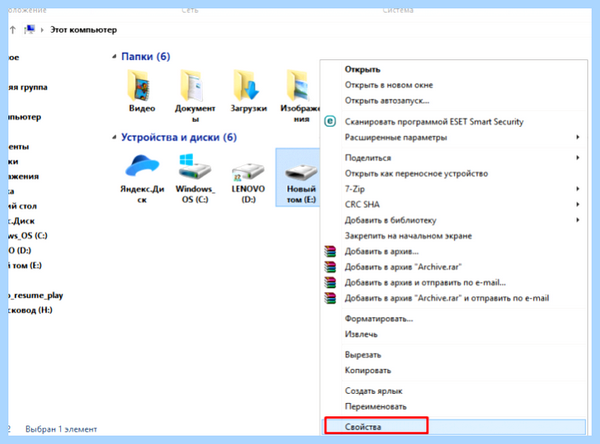Choose Вырезать in the context menu
This screenshot has height=444, width=600.
click(454, 355)
